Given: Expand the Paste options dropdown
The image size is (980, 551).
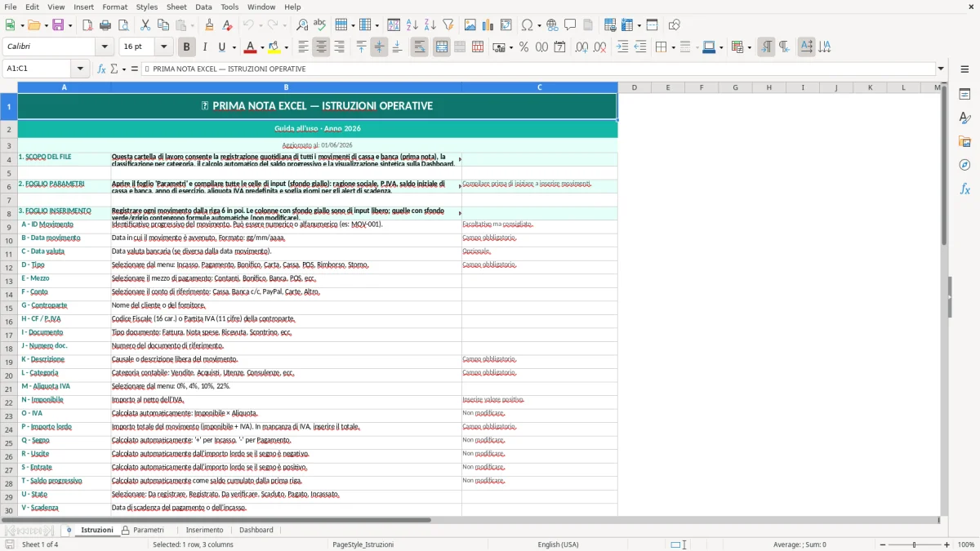Looking at the screenshot, I should click(193, 25).
